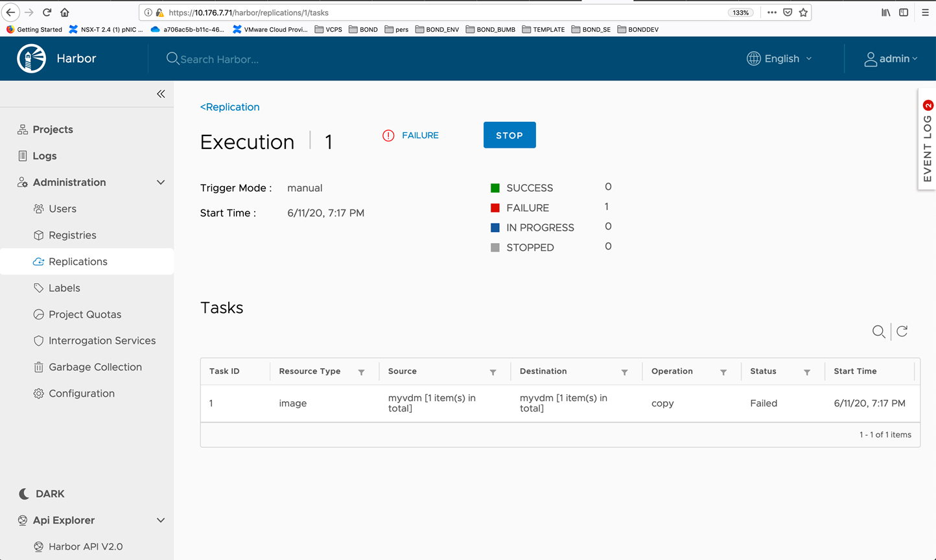936x560 pixels.
Task: Open Harbor API V2.0 link
Action: pos(87,546)
